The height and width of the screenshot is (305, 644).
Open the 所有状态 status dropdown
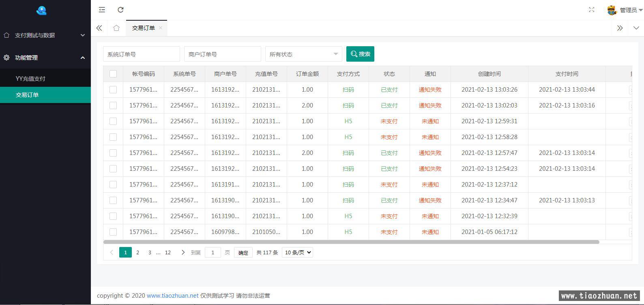click(x=303, y=54)
